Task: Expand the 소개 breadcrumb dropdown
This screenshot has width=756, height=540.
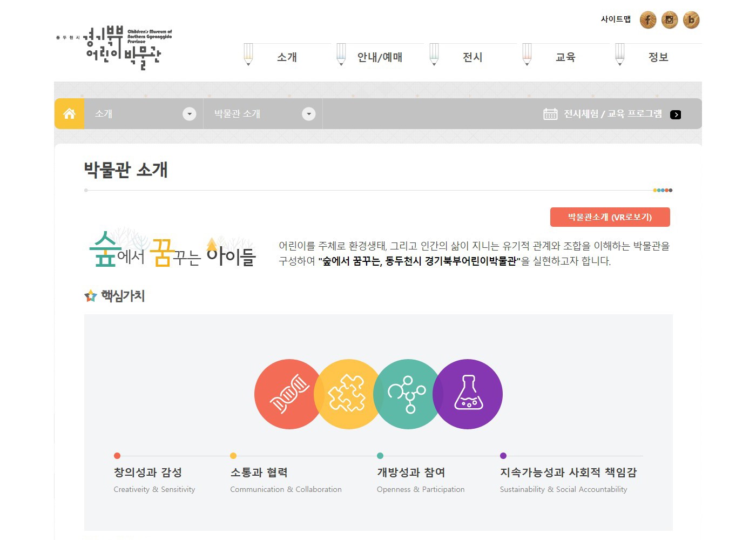Action: point(189,114)
